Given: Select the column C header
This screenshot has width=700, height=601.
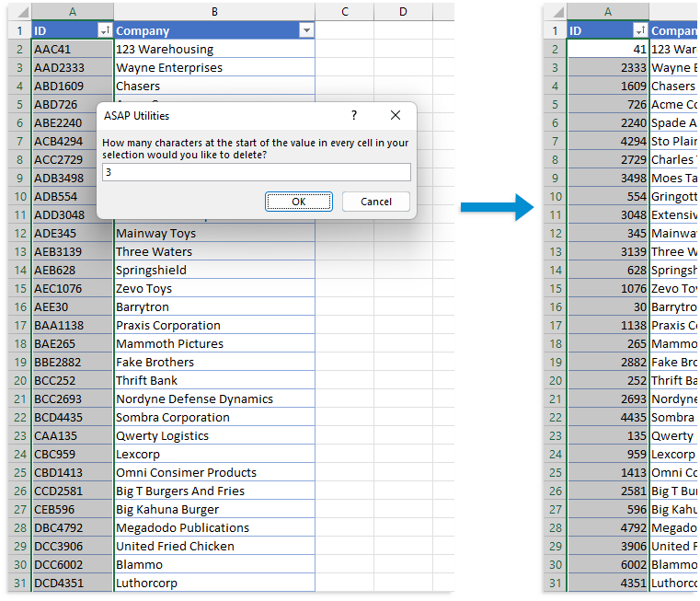Looking at the screenshot, I should [344, 11].
